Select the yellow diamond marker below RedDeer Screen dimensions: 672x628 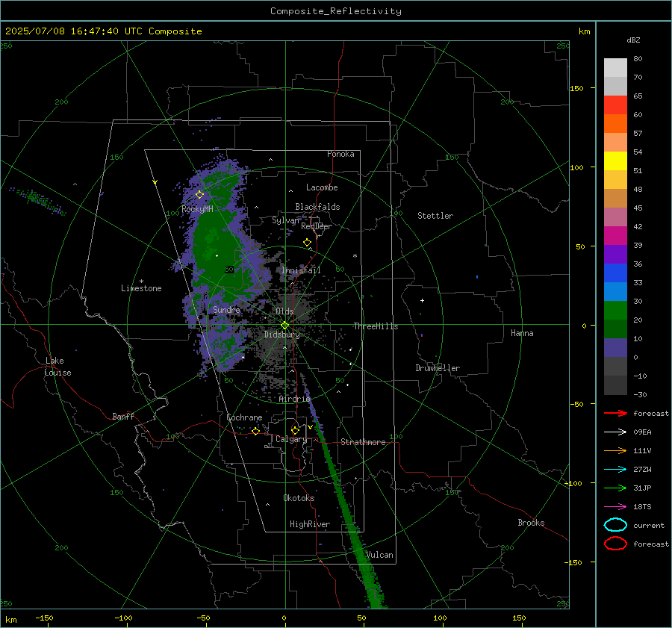(x=307, y=243)
